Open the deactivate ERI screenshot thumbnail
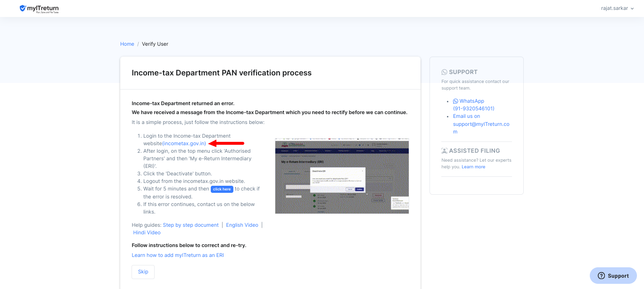 coord(342,176)
